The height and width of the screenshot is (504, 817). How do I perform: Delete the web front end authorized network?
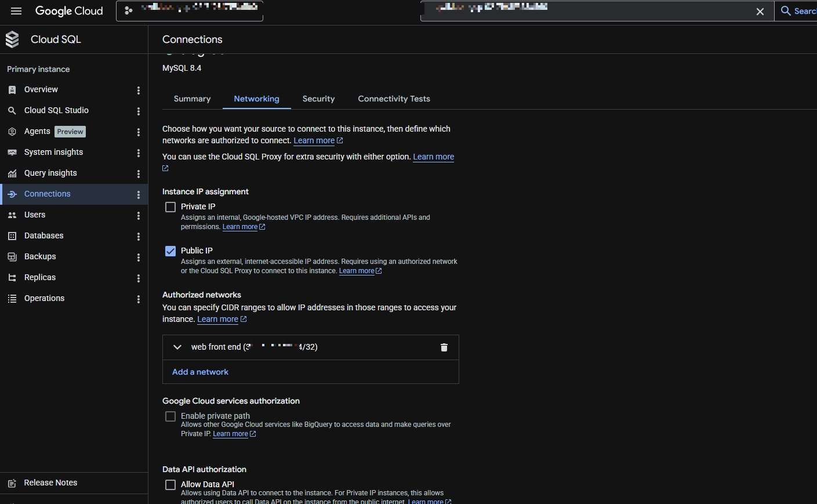pos(444,347)
